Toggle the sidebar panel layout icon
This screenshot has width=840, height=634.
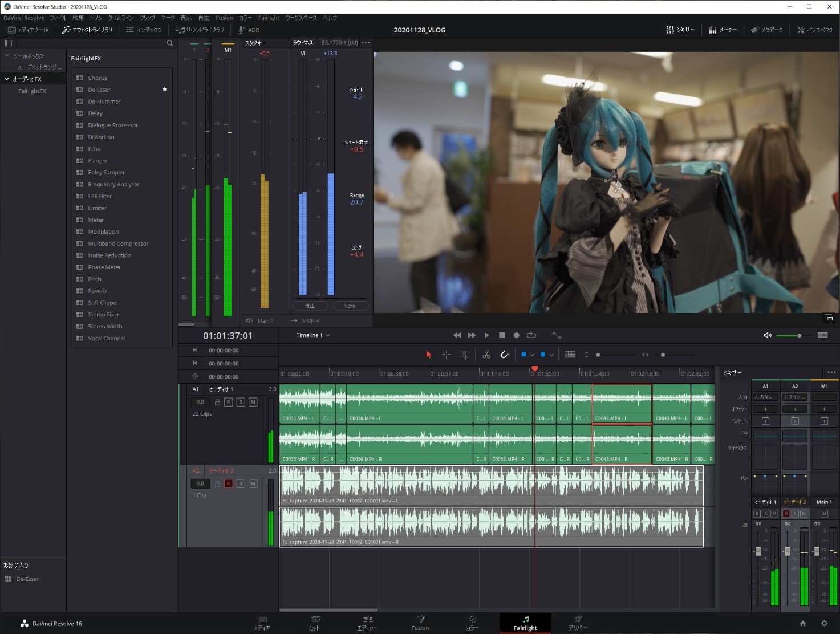(8, 43)
